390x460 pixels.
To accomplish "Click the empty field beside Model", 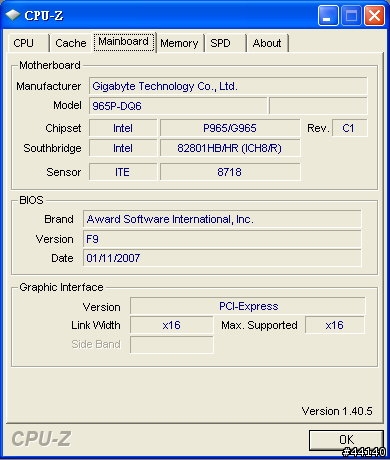I will pos(318,106).
